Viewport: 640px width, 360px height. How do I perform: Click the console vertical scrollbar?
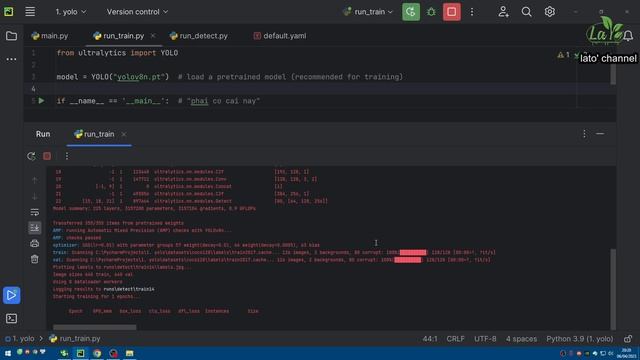tap(613, 288)
